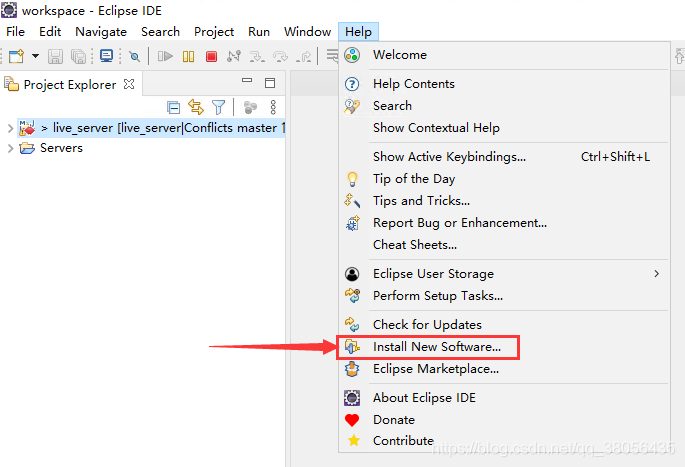Open the New dropdown arrow

pos(35,56)
